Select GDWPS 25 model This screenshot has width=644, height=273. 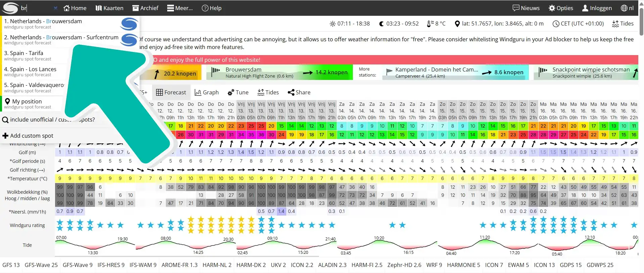(x=600, y=265)
